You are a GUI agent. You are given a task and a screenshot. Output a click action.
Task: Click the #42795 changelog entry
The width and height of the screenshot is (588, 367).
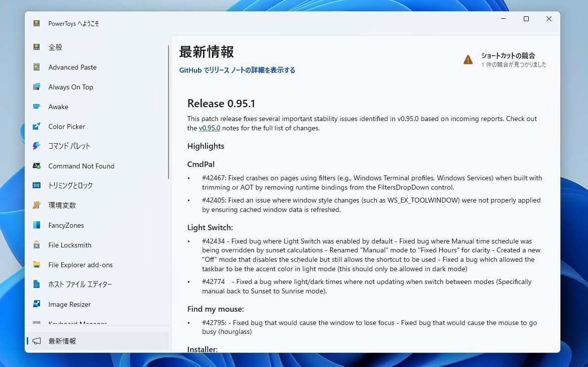[x=370, y=327]
